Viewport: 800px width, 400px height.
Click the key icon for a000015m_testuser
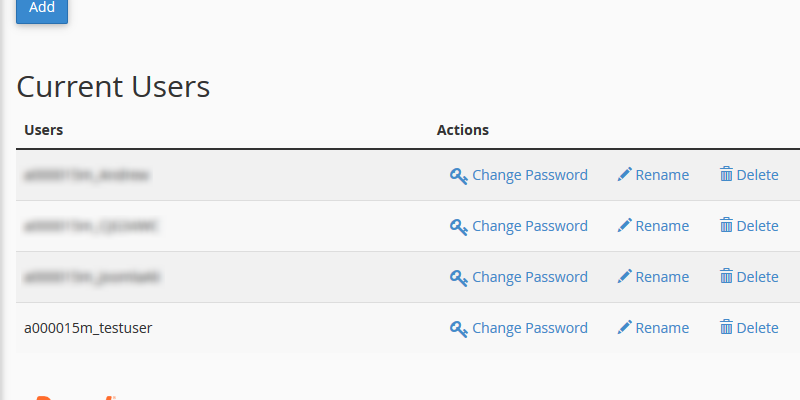[x=459, y=328]
